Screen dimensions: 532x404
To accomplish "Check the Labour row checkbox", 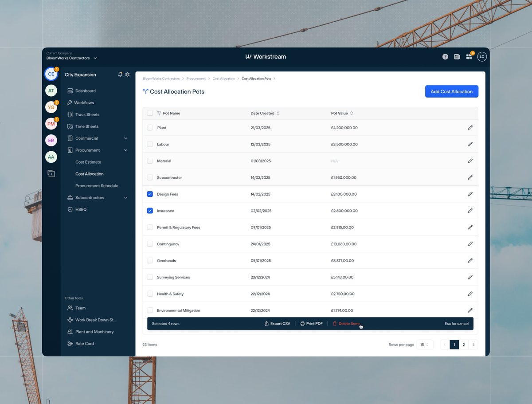I will (x=150, y=144).
